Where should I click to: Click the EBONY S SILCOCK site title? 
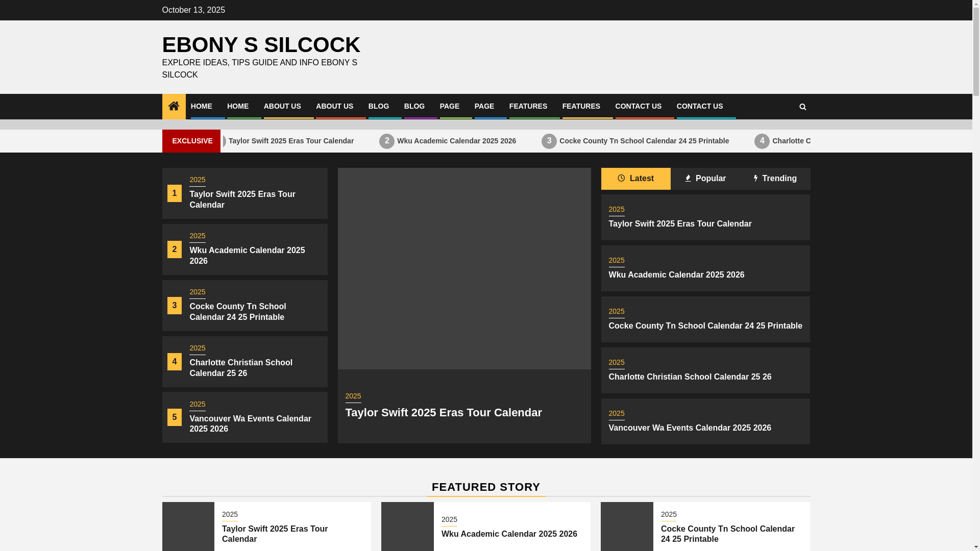261,45
